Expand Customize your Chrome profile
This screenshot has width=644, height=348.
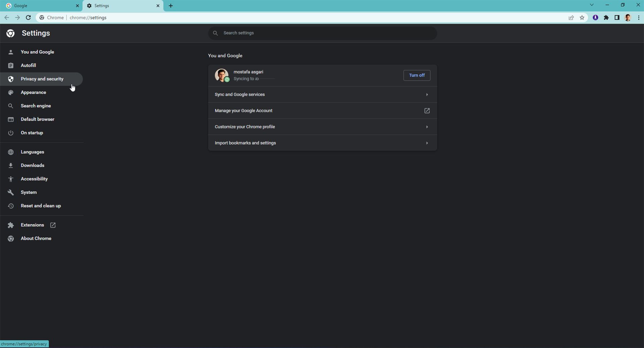point(322,127)
